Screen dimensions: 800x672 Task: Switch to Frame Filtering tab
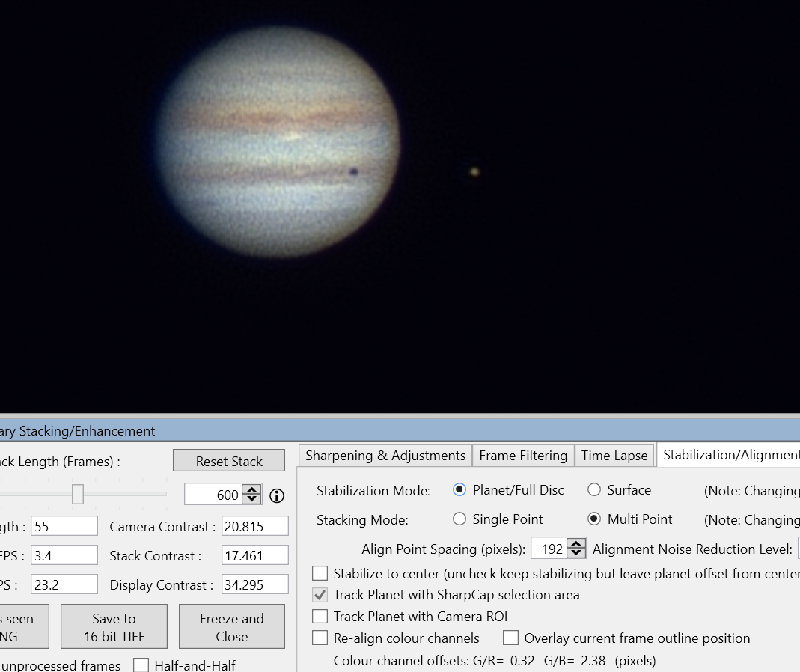523,455
